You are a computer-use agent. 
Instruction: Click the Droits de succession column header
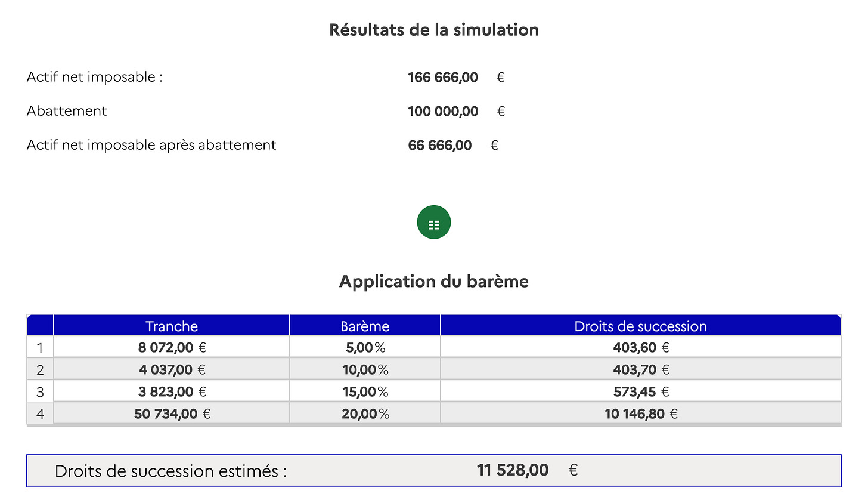click(641, 326)
